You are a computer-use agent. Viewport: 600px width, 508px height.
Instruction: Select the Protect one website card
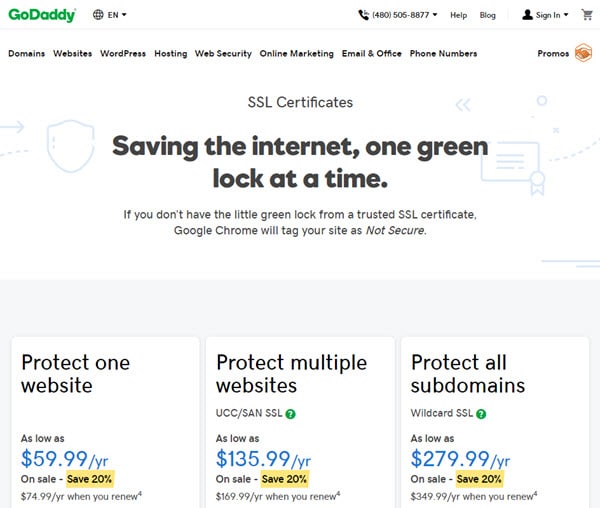click(x=105, y=423)
